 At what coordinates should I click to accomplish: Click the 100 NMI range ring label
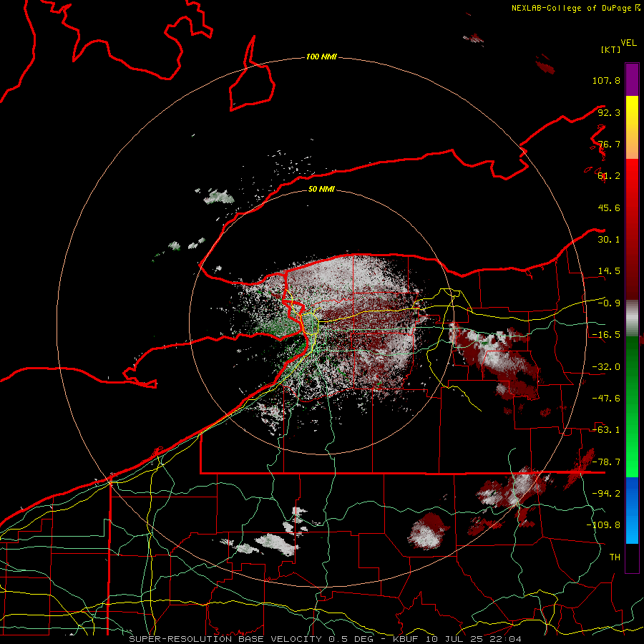click(321, 57)
